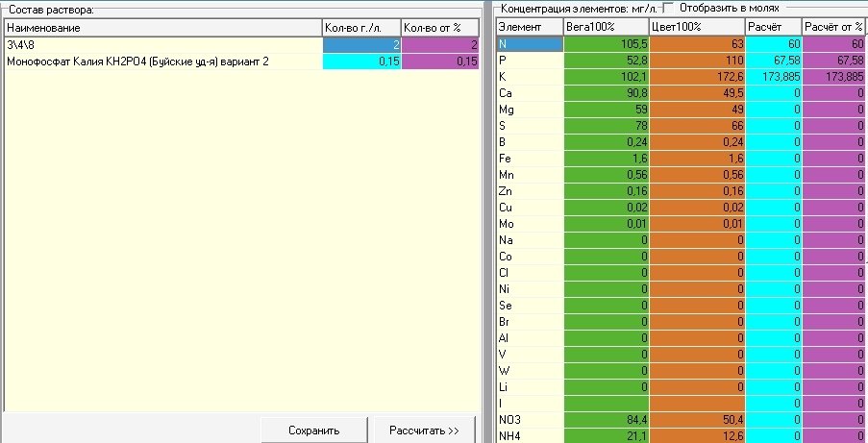This screenshot has height=443, width=868.
Task: Select element Mg row label
Action: click(530, 110)
